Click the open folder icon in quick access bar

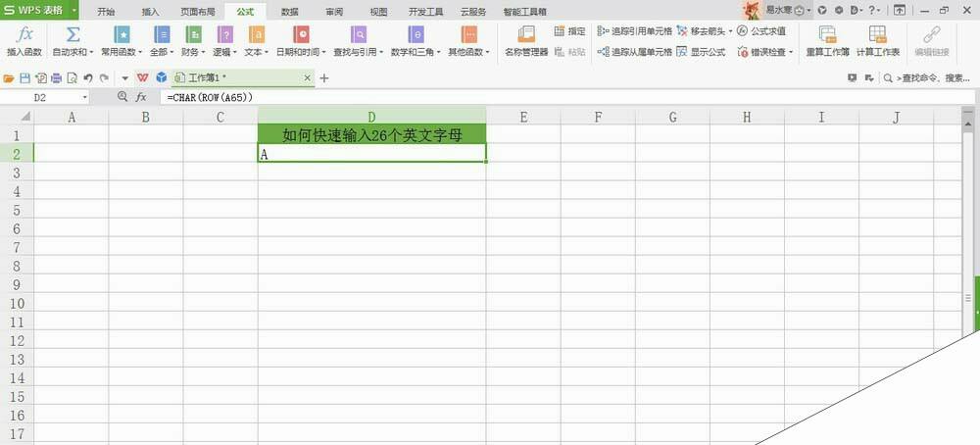pyautogui.click(x=9, y=78)
